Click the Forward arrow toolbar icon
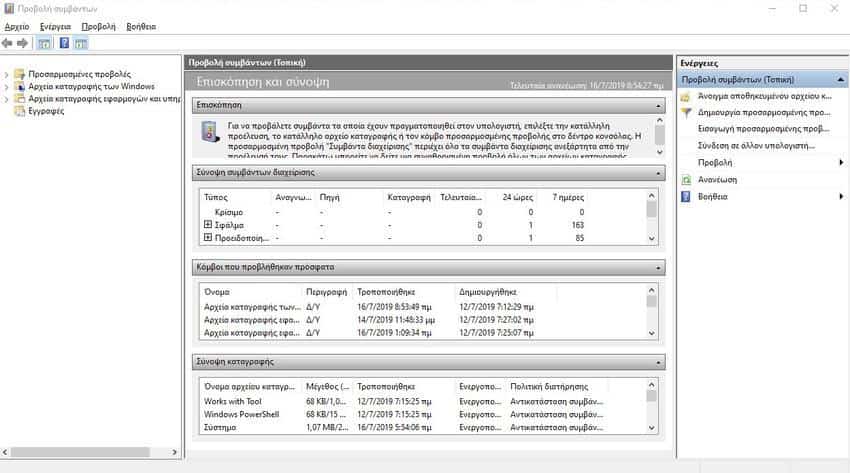Screen dimensions: 850x473 (22, 43)
